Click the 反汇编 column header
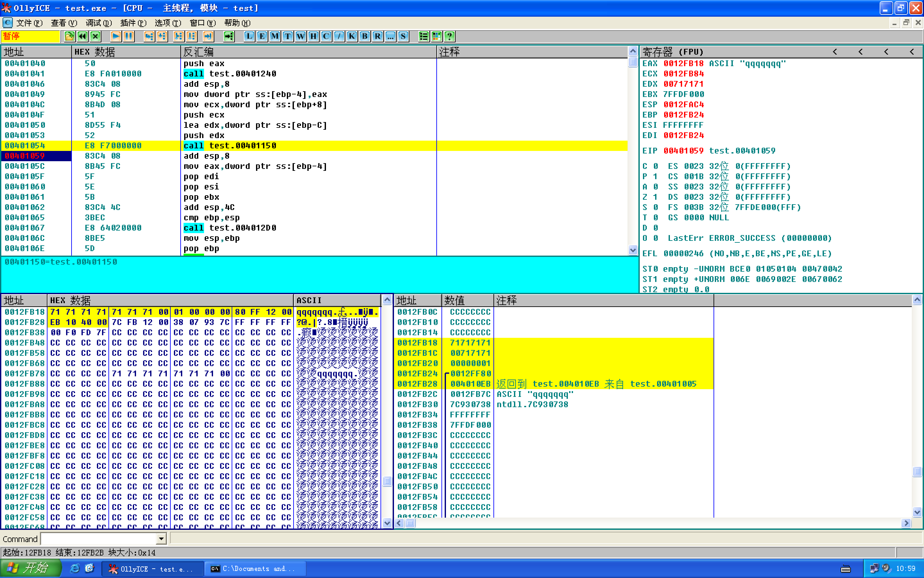 (308, 52)
